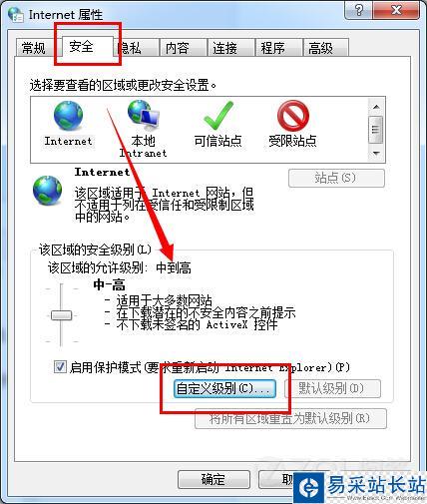
Task: Click the security level slider handle
Action: [61, 315]
